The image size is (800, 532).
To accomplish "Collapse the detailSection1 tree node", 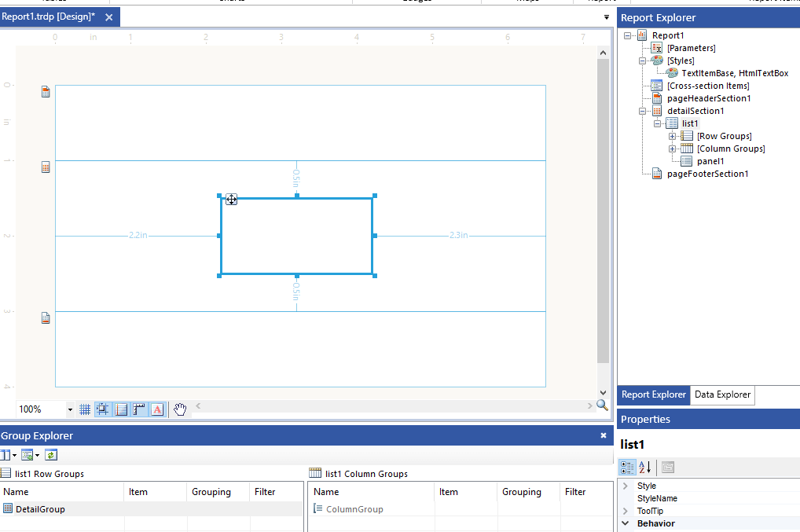I will [643, 111].
